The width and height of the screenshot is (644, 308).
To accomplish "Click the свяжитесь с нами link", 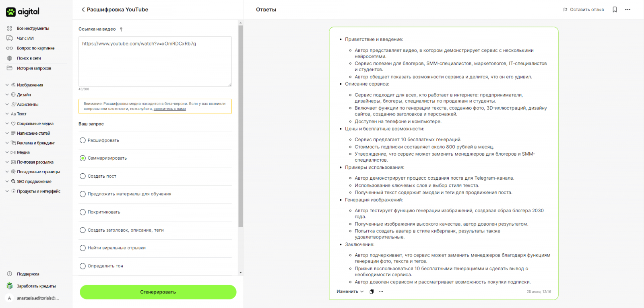I will (169, 109).
